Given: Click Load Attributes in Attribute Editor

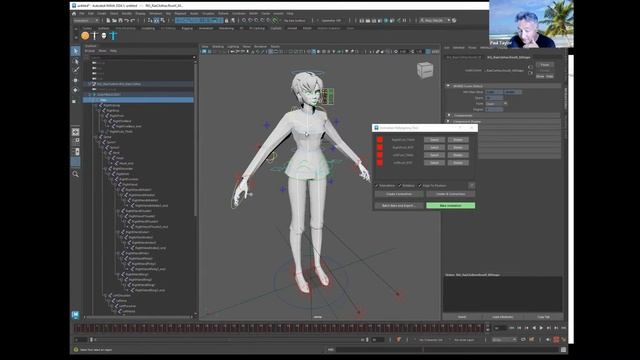Looking at the screenshot, I should pyautogui.click(x=502, y=317).
